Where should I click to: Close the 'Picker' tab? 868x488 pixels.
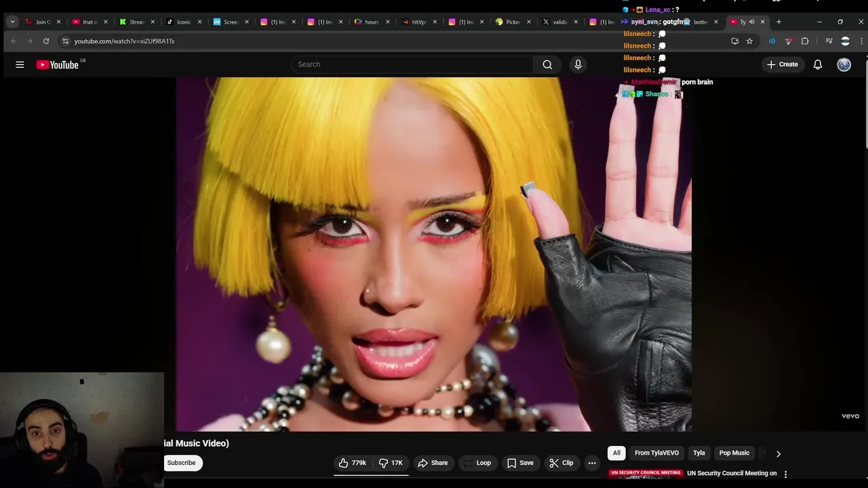click(x=529, y=22)
